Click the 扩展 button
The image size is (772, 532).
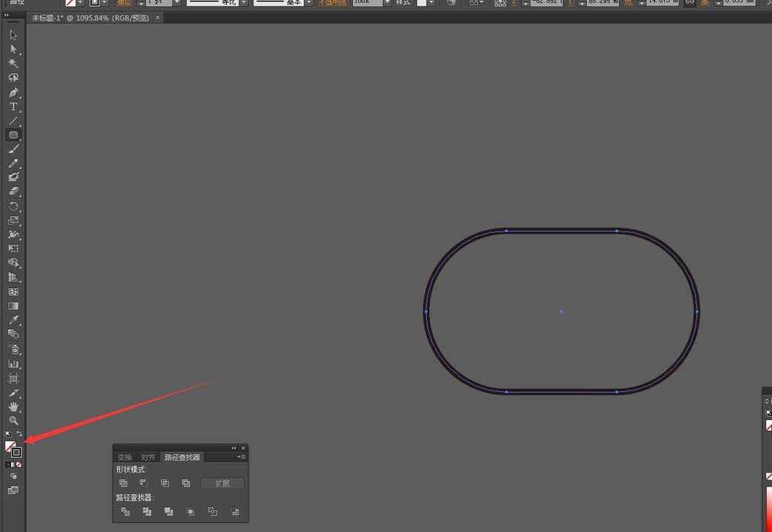click(x=222, y=483)
